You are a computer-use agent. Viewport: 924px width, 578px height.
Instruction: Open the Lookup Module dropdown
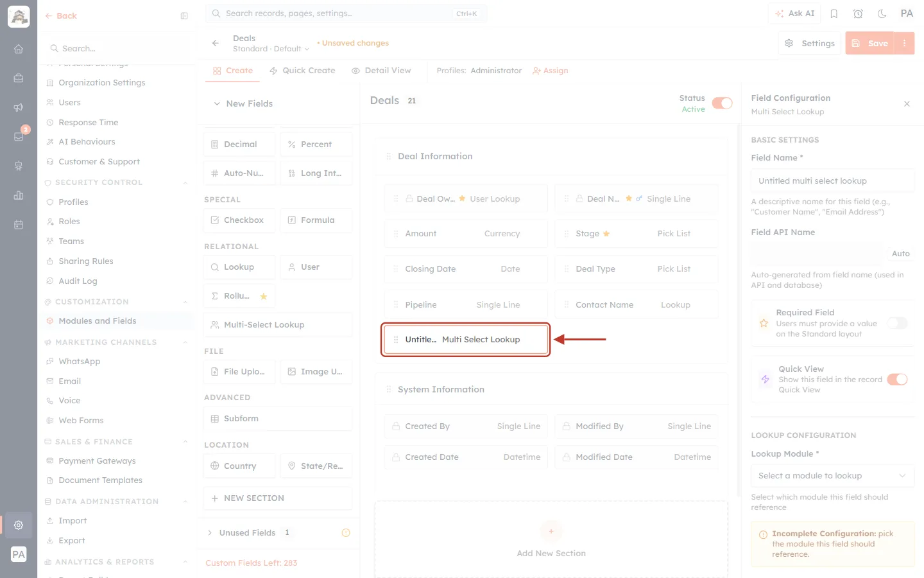click(832, 476)
